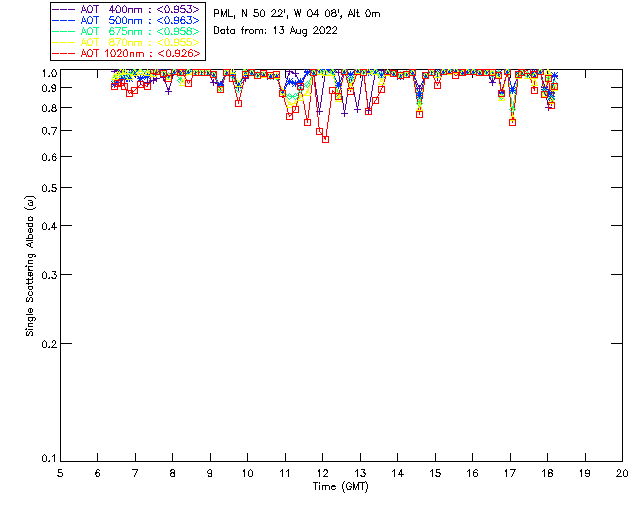Click x-axis tick label 15
Viewport: 640px width, 512px height.
(435, 473)
